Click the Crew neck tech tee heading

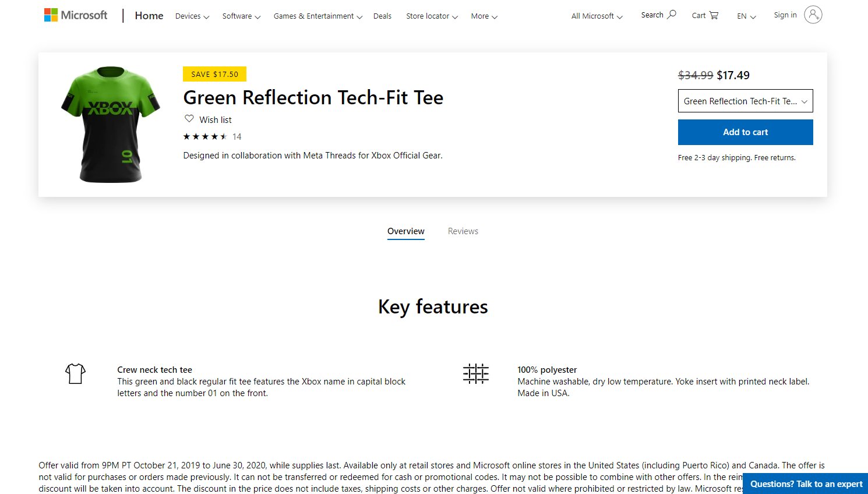click(x=154, y=370)
